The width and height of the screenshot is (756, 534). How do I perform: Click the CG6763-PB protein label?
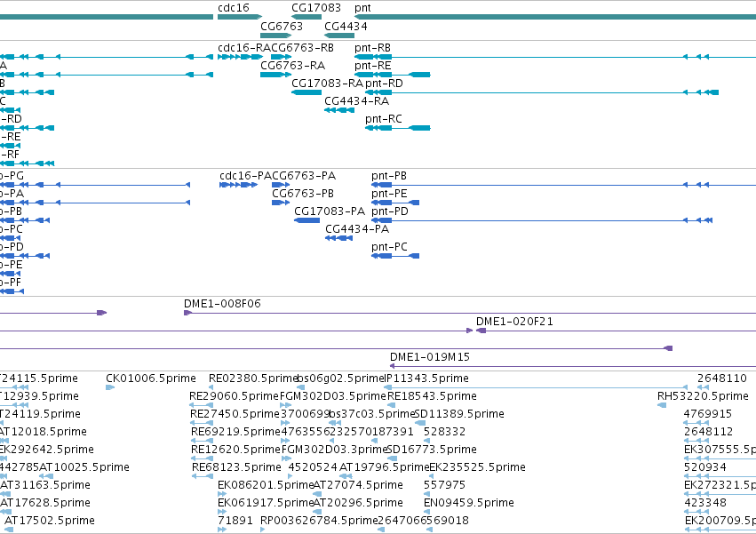[303, 194]
